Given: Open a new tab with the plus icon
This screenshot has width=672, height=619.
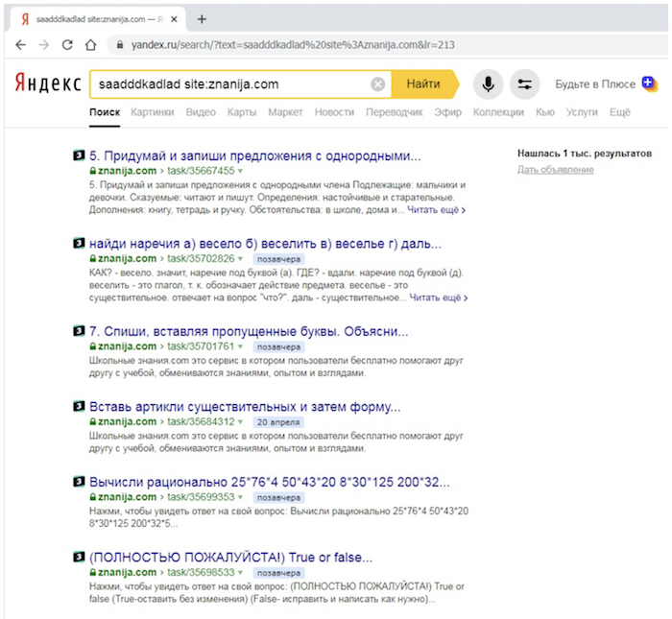Looking at the screenshot, I should click(202, 19).
